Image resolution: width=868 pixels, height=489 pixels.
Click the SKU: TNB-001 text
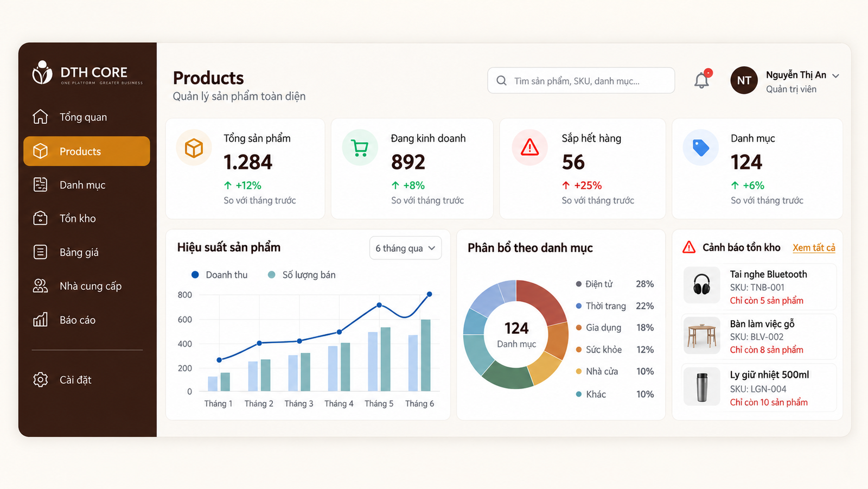tap(757, 287)
